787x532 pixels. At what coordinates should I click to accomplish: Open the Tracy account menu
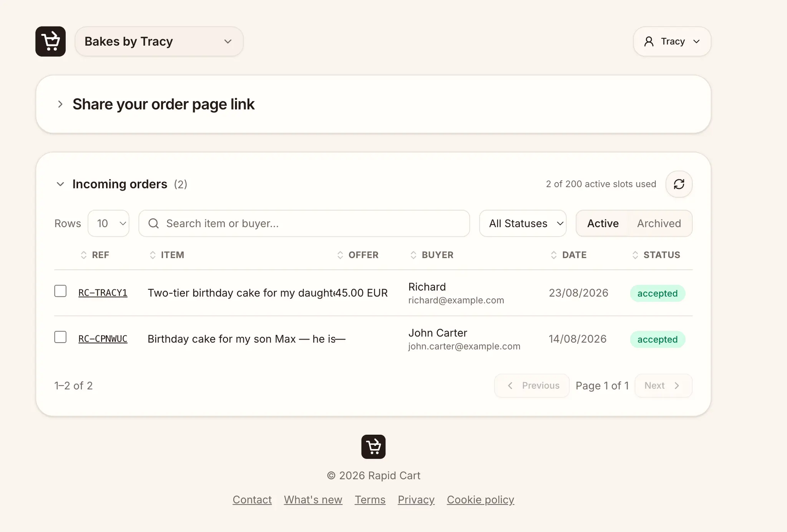[x=672, y=42]
